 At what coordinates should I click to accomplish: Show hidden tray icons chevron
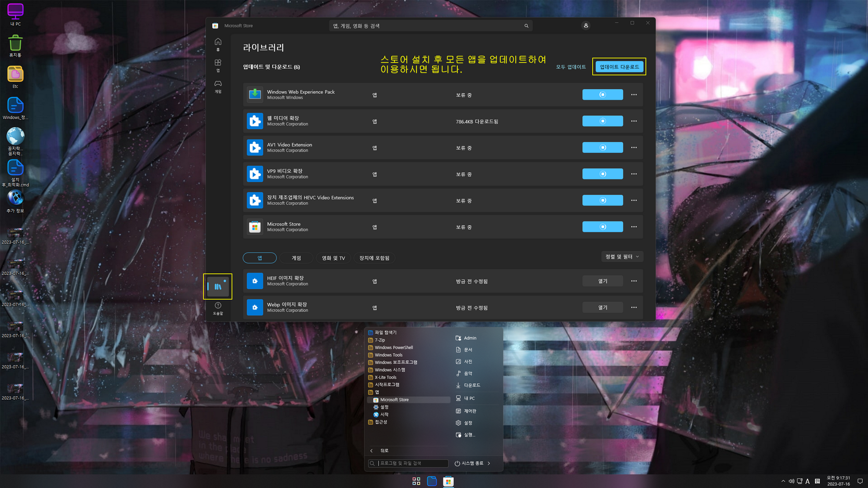tap(783, 481)
